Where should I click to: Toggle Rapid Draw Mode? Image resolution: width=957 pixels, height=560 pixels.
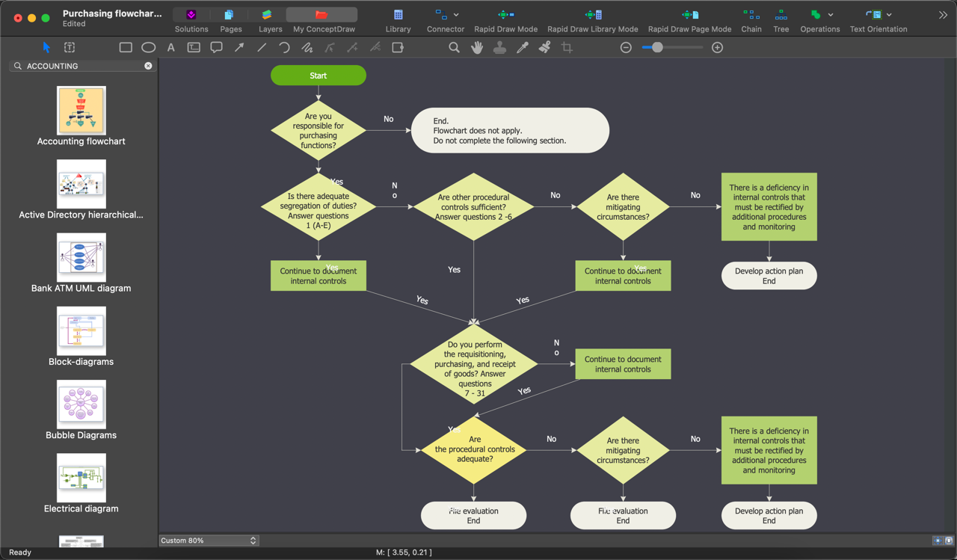[505, 19]
